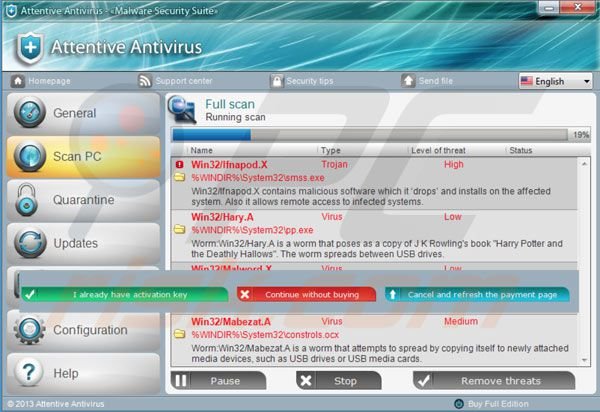Open the General section
Screen dimensions: 600x412
pos(83,113)
